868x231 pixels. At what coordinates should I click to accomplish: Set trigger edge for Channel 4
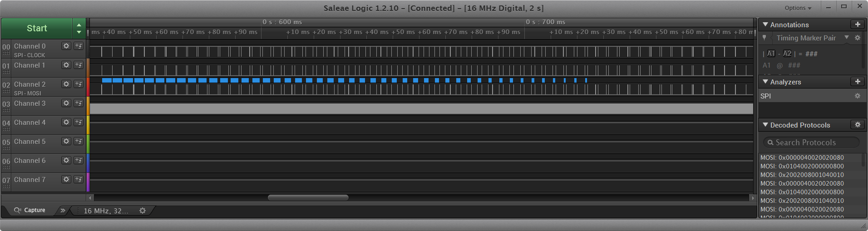79,122
